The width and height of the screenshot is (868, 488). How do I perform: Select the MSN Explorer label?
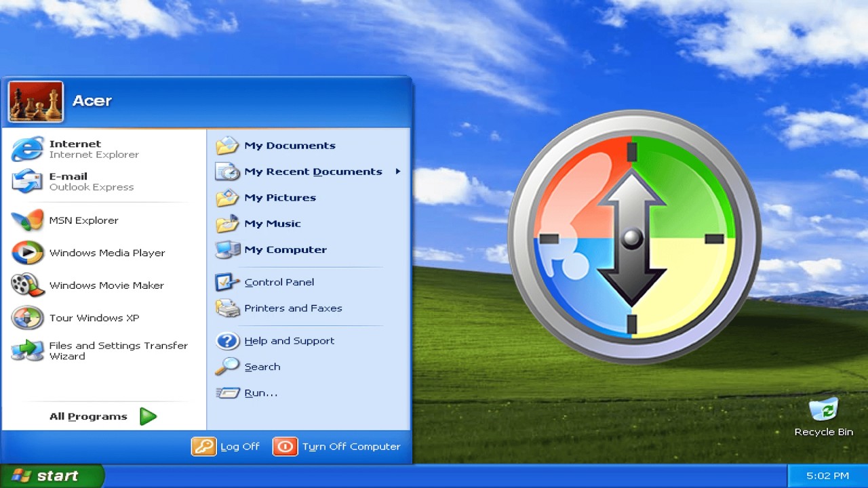83,220
